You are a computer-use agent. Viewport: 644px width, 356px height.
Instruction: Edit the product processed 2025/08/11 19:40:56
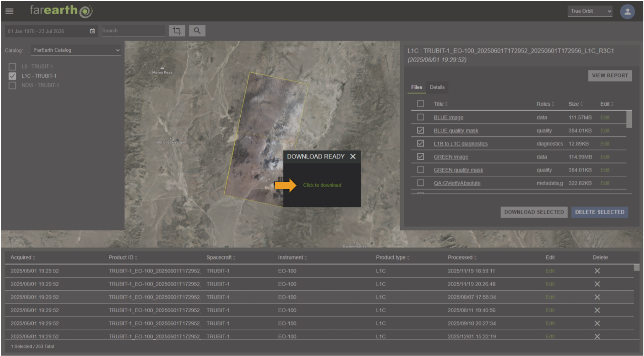click(550, 310)
